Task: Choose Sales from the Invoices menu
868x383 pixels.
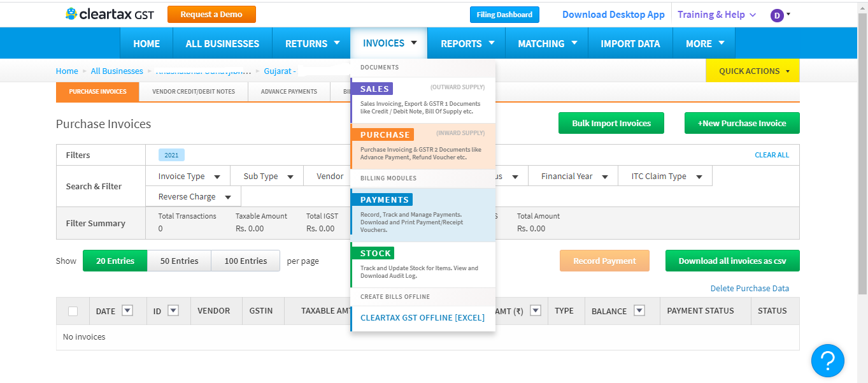Action: [x=374, y=89]
